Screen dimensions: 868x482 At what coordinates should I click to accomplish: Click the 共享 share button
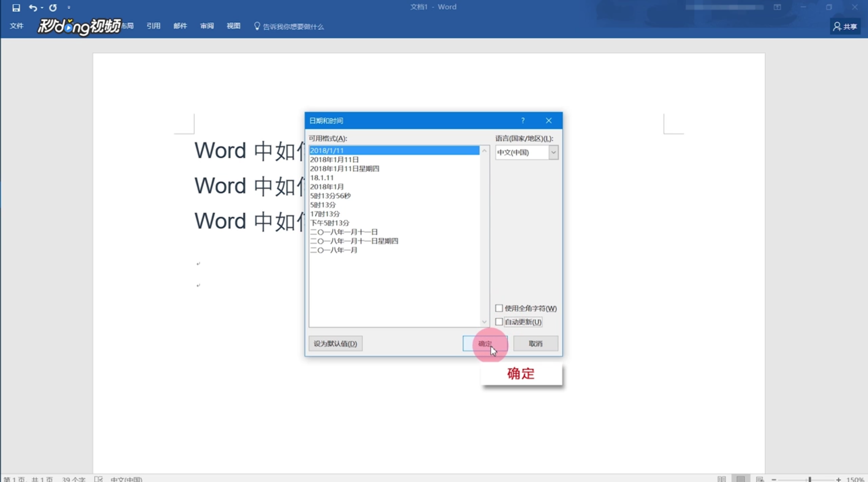pos(845,27)
